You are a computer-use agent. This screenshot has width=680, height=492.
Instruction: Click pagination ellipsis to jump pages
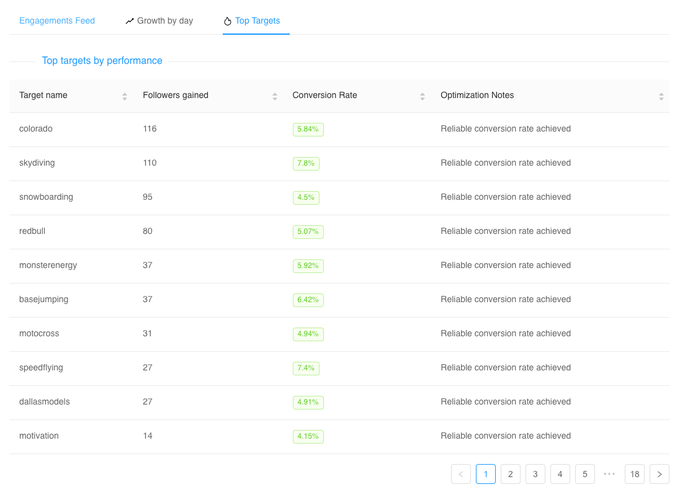(x=609, y=474)
